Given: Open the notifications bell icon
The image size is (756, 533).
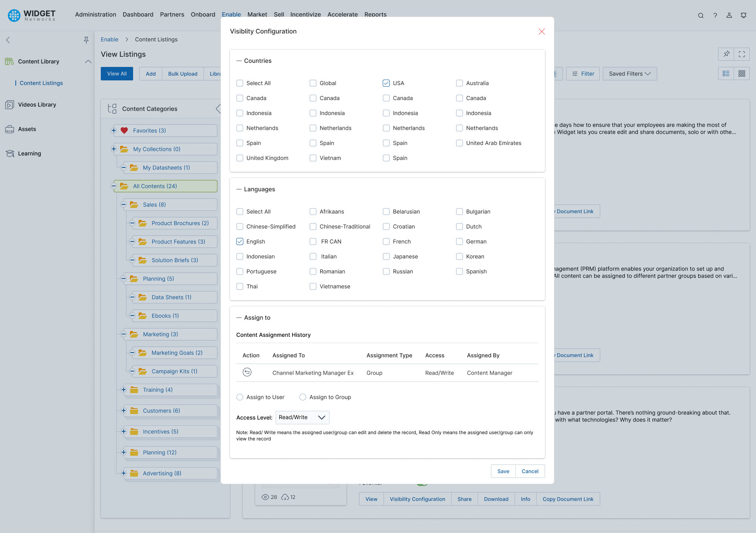Looking at the screenshot, I should pos(743,15).
